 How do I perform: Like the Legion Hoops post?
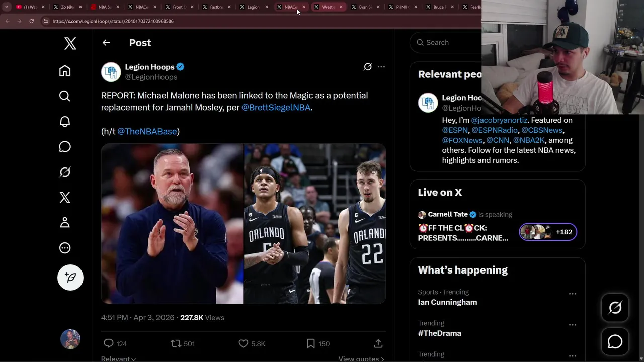click(x=244, y=344)
